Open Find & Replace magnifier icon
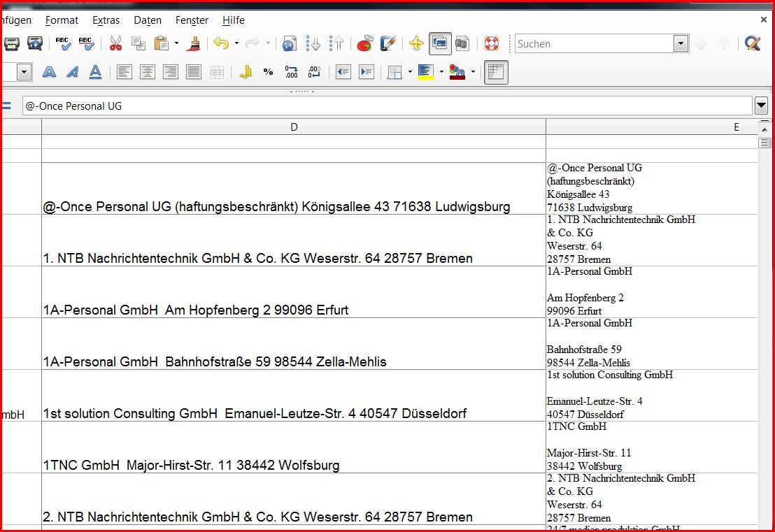 [x=752, y=43]
